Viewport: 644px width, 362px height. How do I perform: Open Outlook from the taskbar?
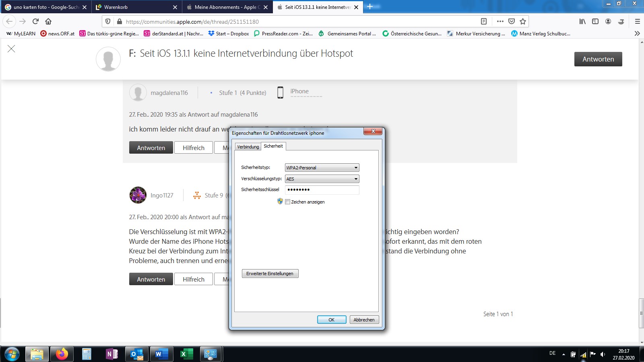[136, 354]
